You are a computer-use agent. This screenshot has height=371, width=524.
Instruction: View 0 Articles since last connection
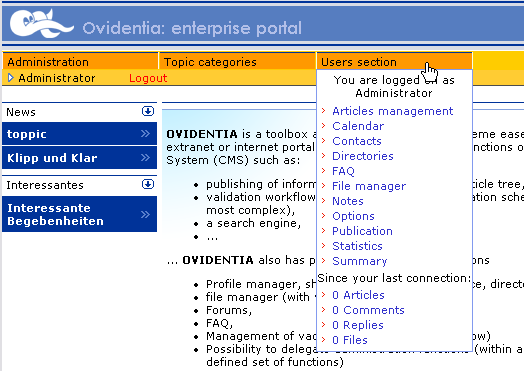[x=358, y=295]
